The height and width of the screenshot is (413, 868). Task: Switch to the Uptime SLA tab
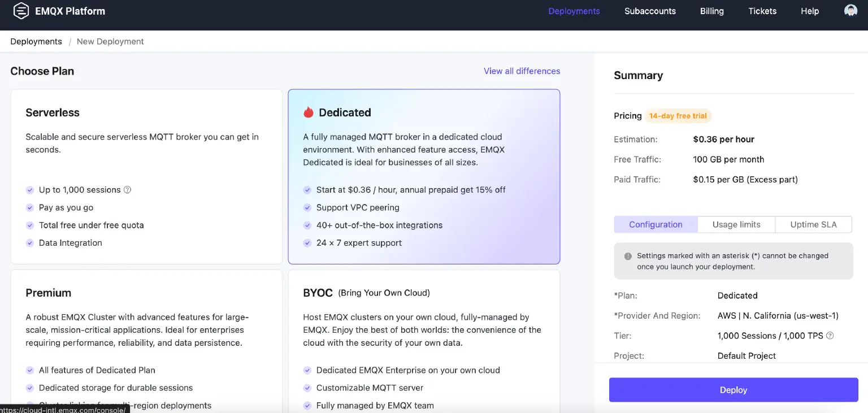813,224
